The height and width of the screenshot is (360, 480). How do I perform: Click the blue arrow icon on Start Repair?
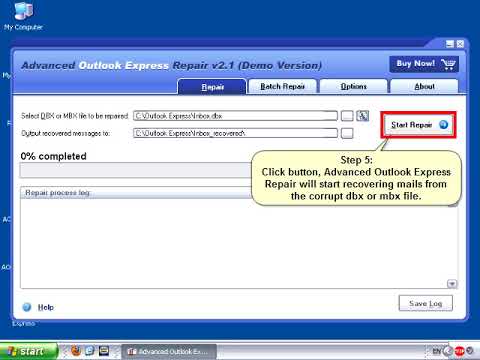tap(444, 125)
